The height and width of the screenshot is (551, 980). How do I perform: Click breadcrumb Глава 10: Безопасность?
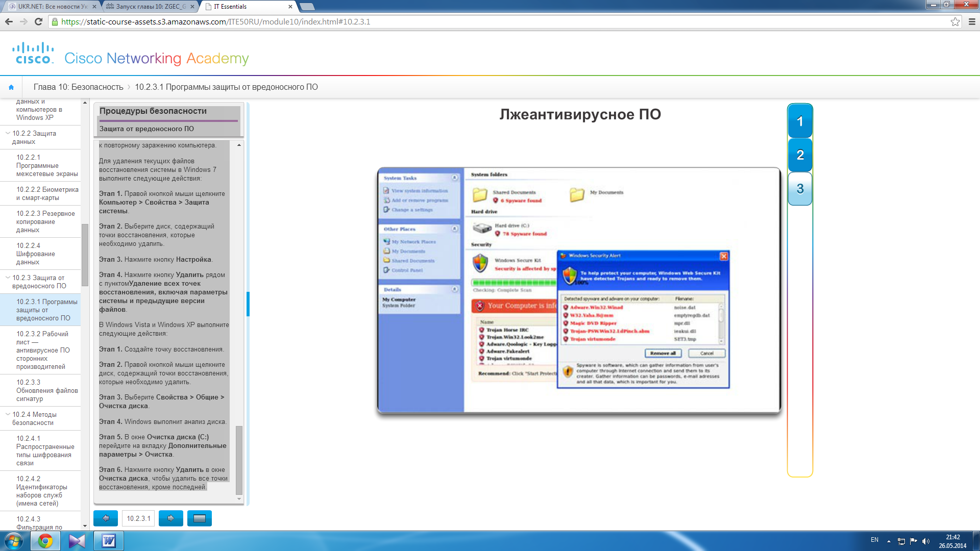(x=79, y=87)
